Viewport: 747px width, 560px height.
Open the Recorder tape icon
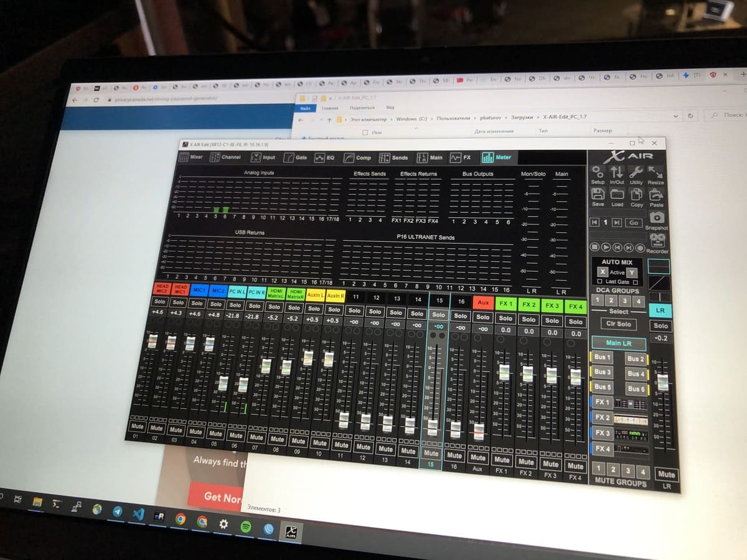[x=657, y=241]
